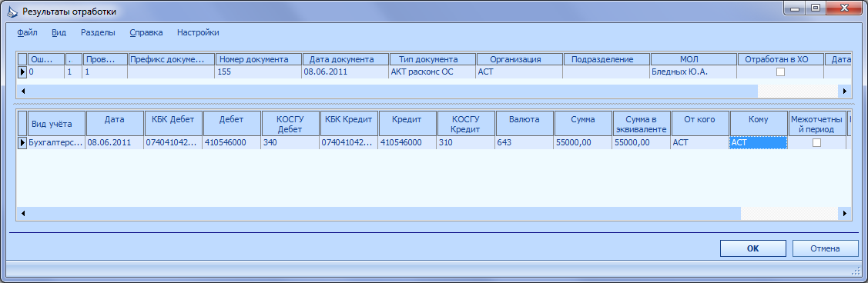Click the highlighted Кому cell АСТ

(759, 142)
